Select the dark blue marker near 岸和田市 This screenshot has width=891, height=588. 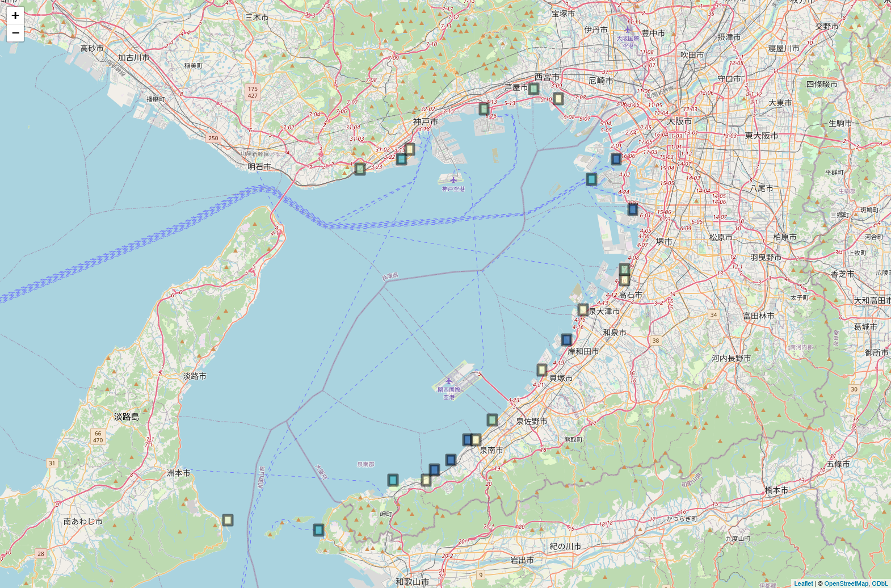point(566,340)
